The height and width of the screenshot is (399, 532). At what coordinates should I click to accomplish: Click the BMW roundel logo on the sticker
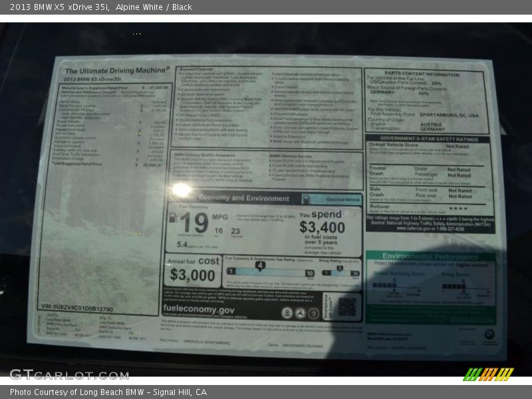tap(489, 334)
